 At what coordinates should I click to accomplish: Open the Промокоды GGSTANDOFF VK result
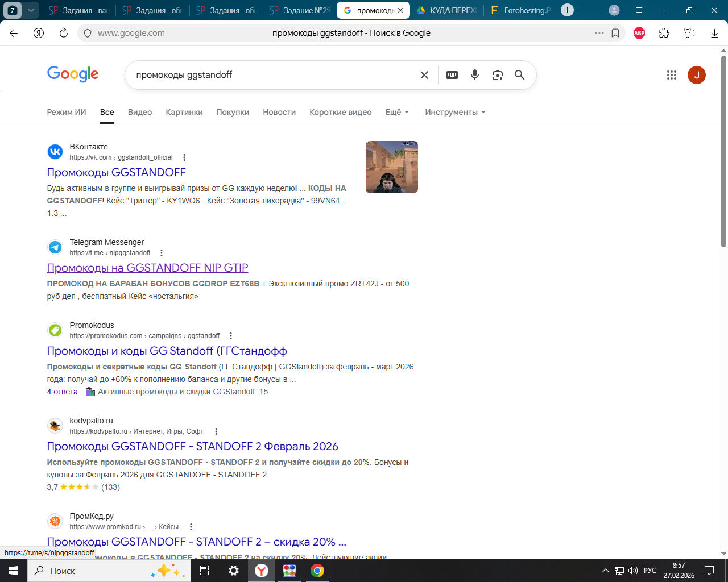[x=117, y=172]
